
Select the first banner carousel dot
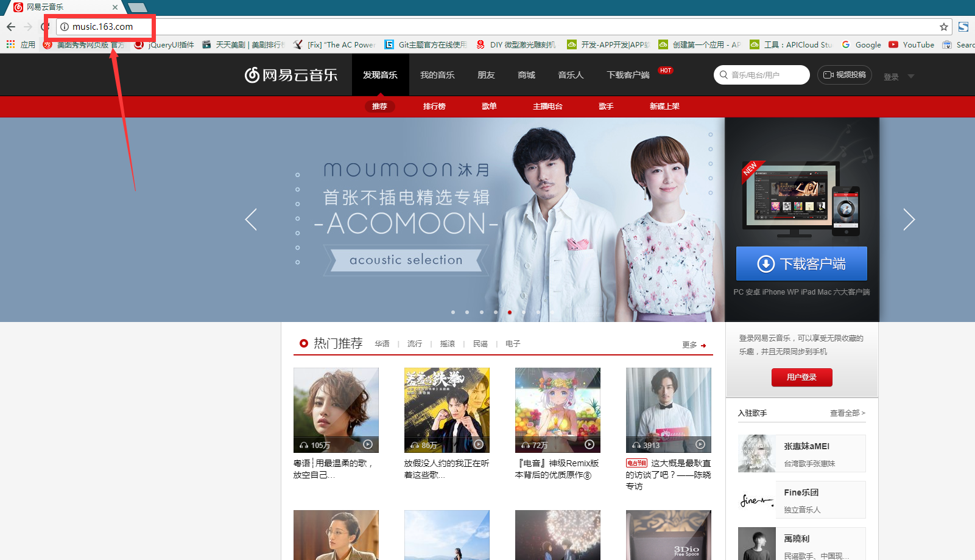point(453,312)
